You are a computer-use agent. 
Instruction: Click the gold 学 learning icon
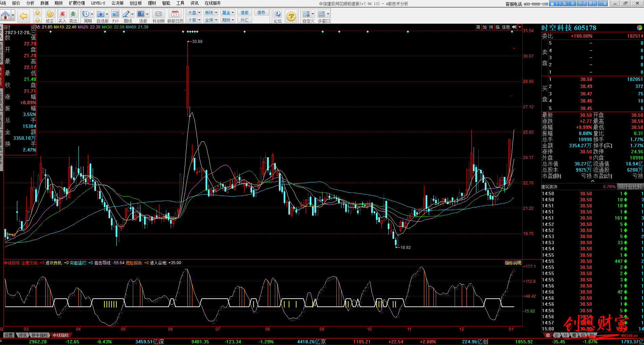click(x=291, y=16)
